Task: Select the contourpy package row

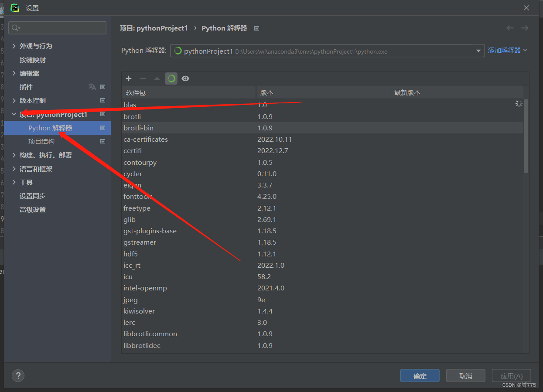Action: [x=322, y=162]
